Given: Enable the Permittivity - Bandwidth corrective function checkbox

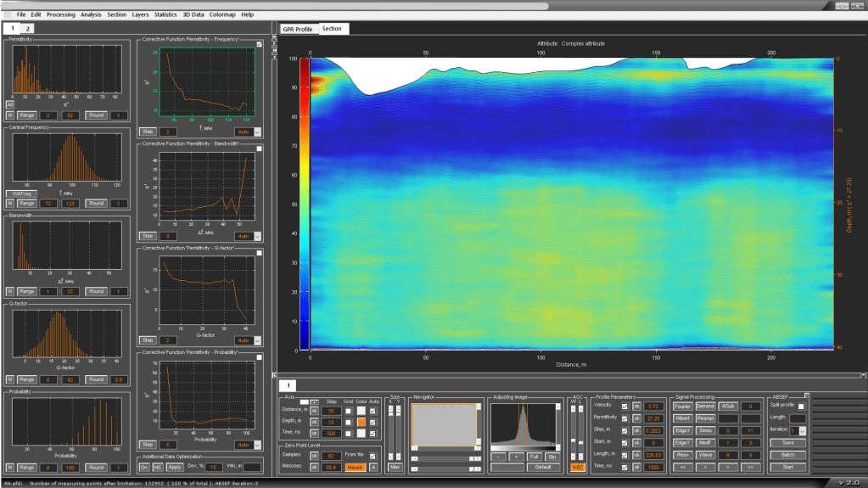Looking at the screenshot, I should click(260, 149).
